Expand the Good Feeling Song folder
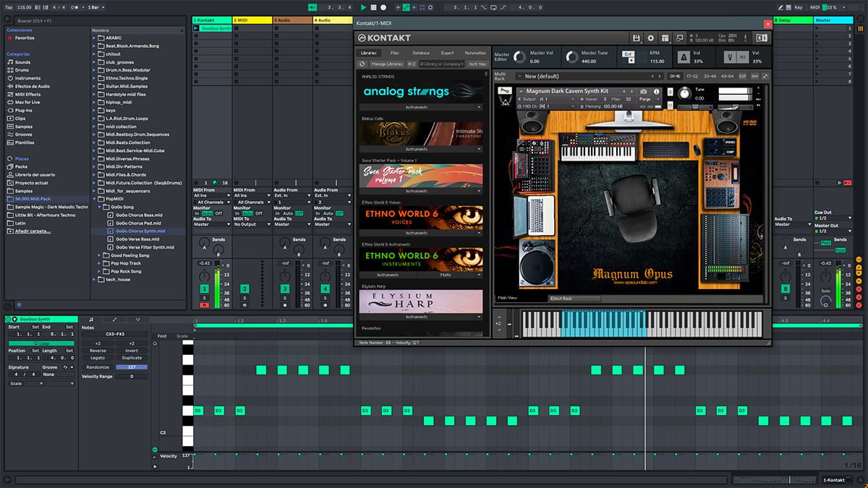868x488 pixels. [x=101, y=255]
